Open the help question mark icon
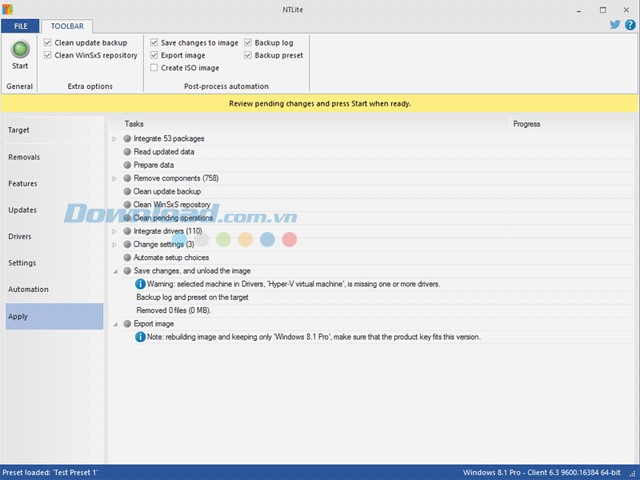The image size is (640, 480). pos(629,25)
